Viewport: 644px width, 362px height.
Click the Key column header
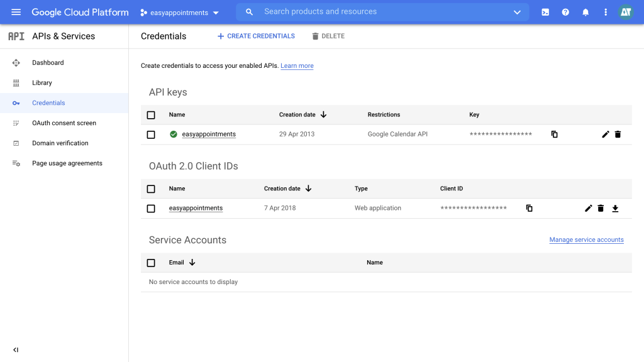click(474, 114)
